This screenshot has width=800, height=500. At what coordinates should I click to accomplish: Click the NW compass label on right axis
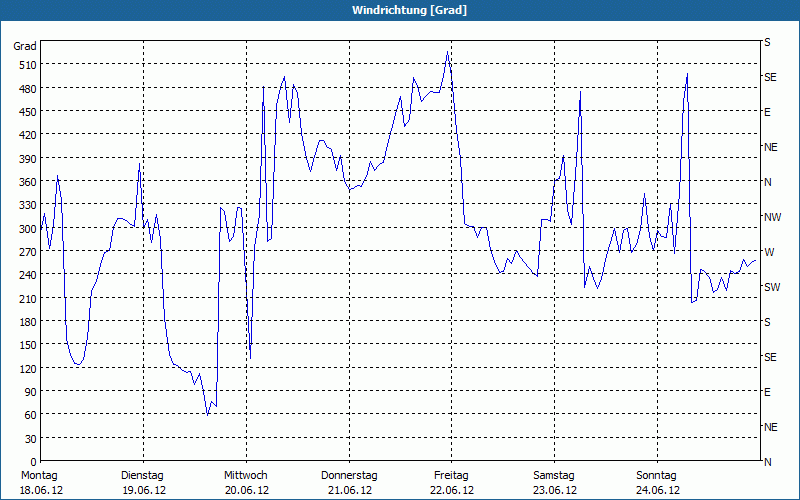(772, 217)
